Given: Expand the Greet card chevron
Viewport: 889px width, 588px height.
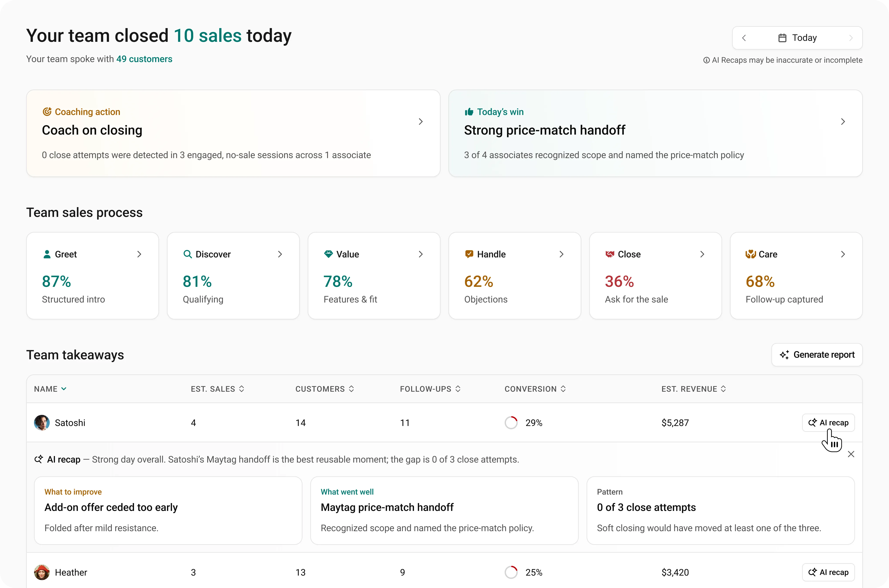Looking at the screenshot, I should tap(139, 254).
